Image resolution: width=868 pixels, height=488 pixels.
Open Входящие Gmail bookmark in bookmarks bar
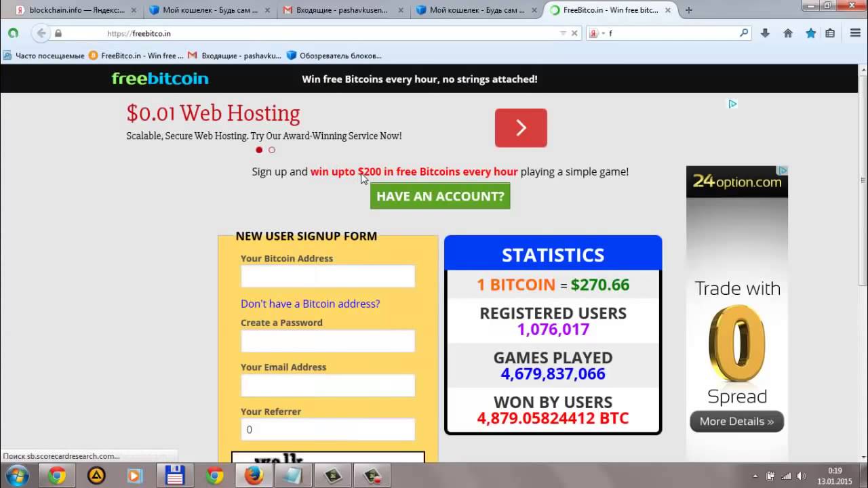235,56
